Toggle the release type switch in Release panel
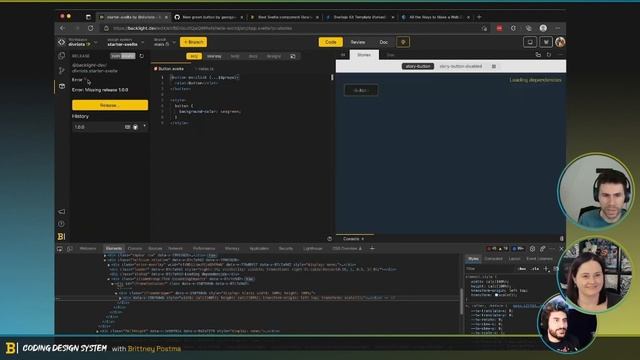 pos(122,56)
